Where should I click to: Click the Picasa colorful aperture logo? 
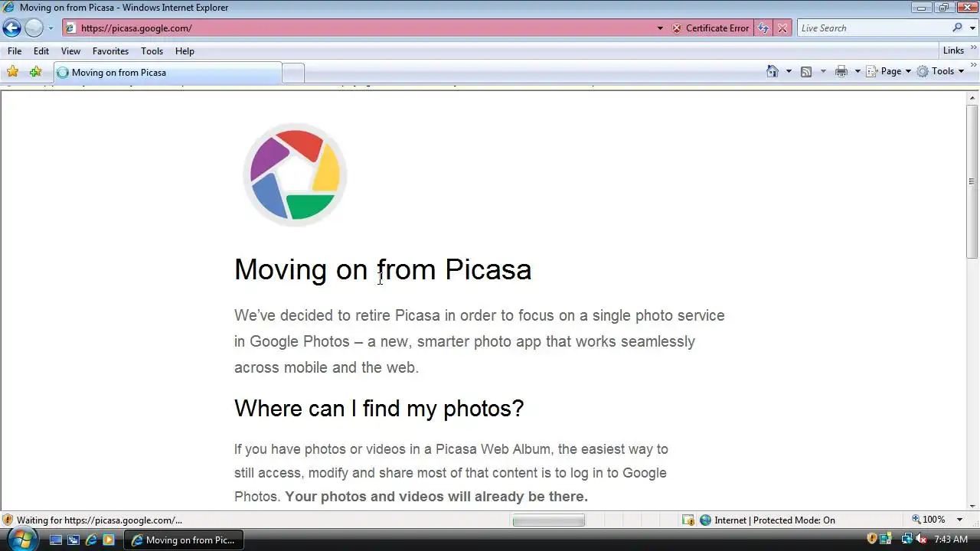(295, 174)
